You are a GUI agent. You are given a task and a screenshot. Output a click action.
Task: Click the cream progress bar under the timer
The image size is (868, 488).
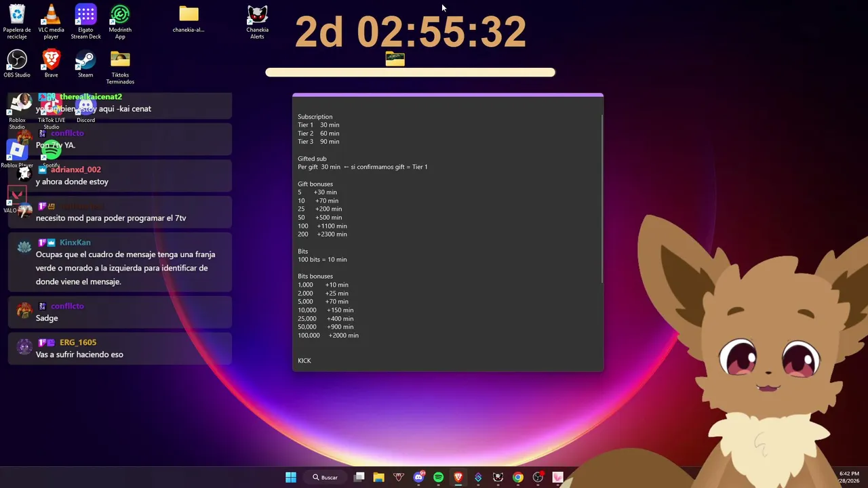[x=410, y=73]
